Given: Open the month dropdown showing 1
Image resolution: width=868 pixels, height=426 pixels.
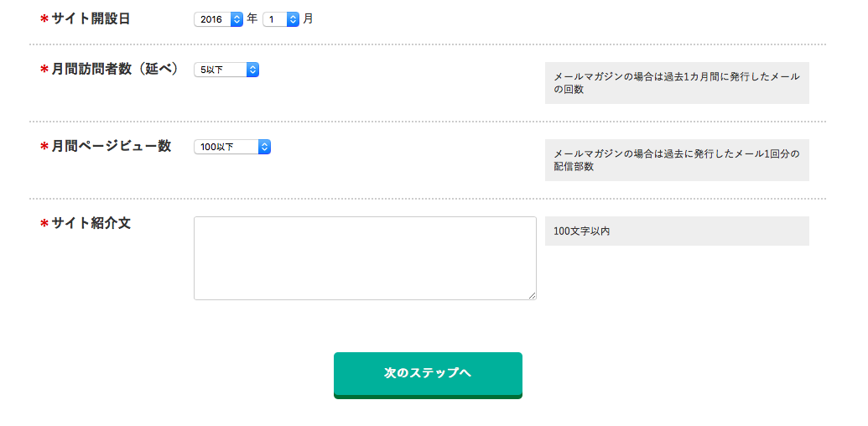Looking at the screenshot, I should [281, 18].
